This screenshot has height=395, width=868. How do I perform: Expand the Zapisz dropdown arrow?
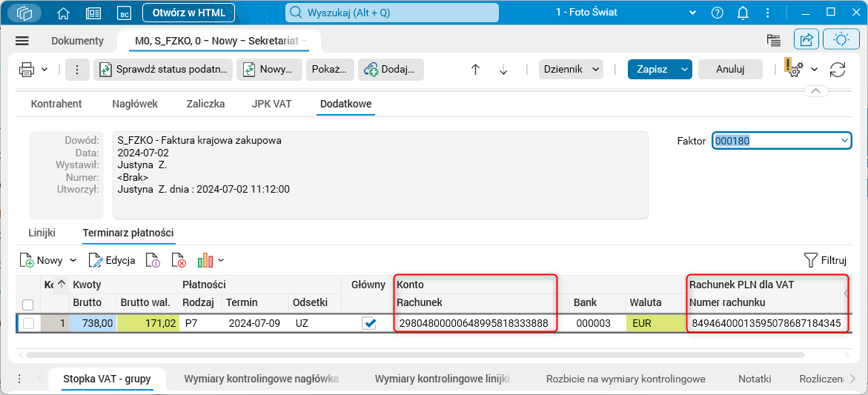coord(685,70)
